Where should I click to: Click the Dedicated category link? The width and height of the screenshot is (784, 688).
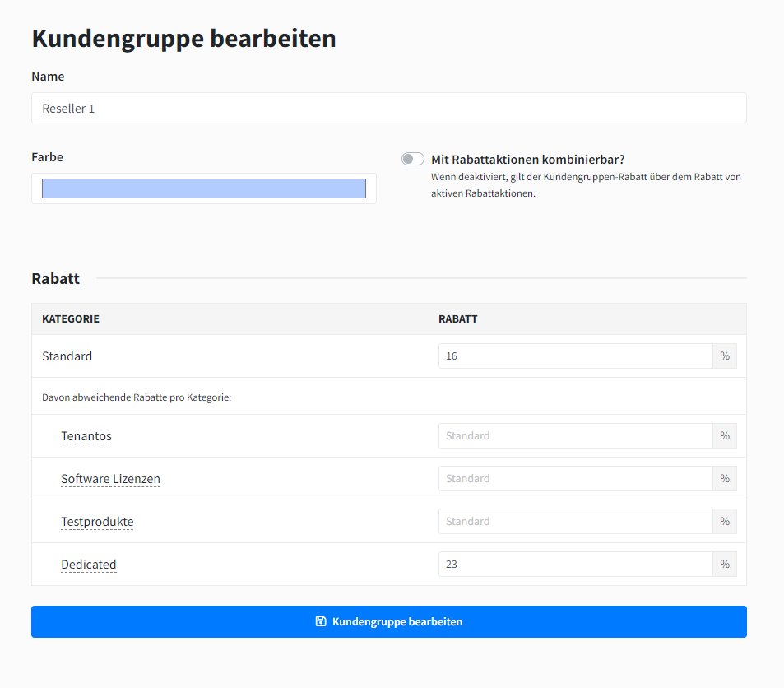[89, 565]
